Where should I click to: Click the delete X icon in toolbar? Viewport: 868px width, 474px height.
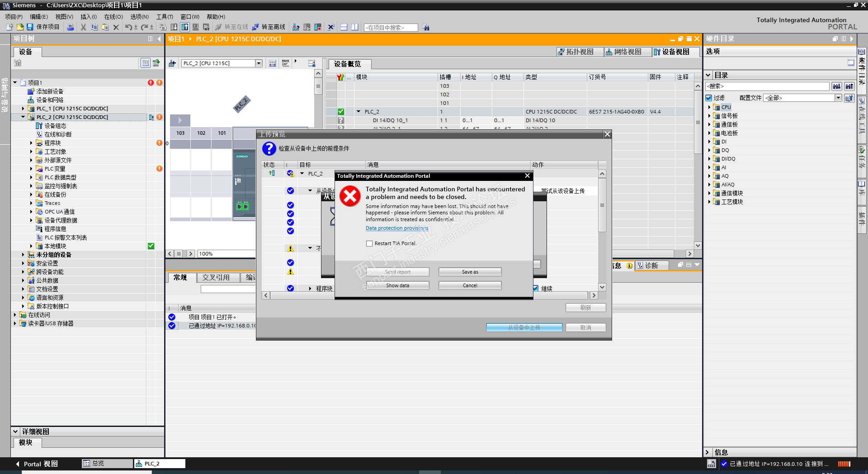pos(116,27)
